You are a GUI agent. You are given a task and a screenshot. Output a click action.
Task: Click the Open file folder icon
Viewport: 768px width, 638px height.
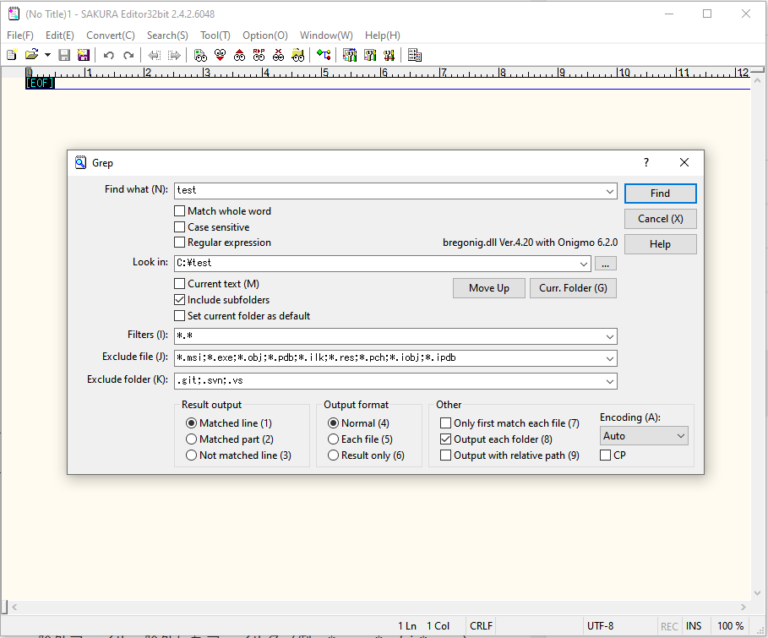(32, 55)
